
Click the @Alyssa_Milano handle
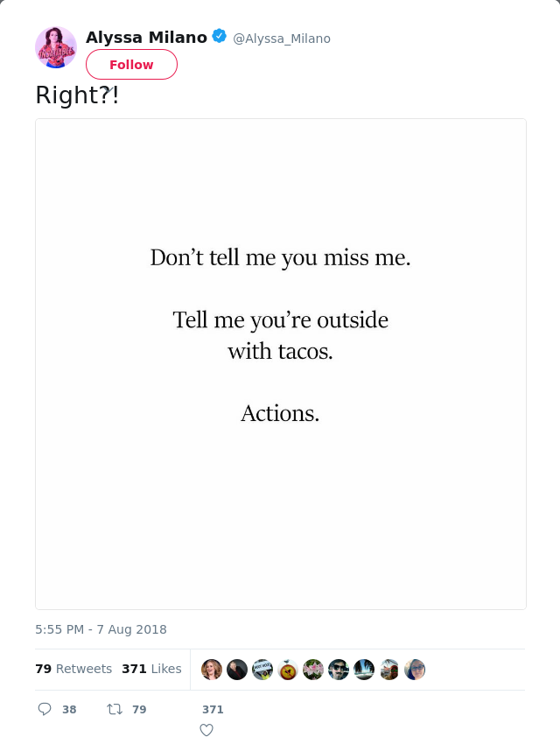click(282, 39)
